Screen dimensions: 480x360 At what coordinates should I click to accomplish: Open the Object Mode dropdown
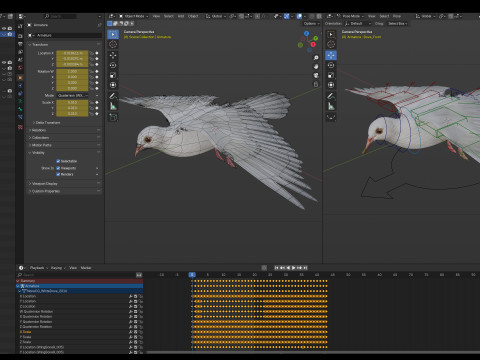(134, 16)
